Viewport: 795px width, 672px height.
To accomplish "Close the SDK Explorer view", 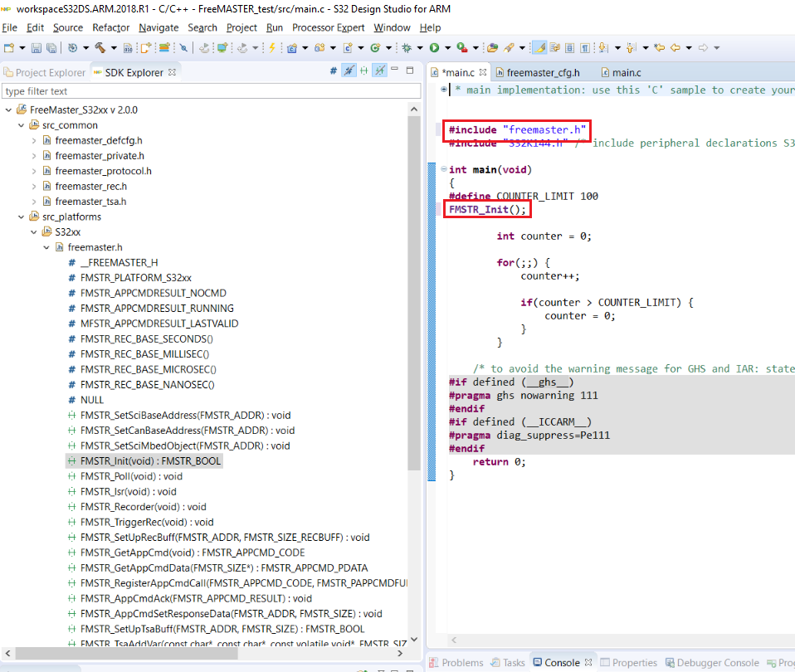I will (x=172, y=72).
